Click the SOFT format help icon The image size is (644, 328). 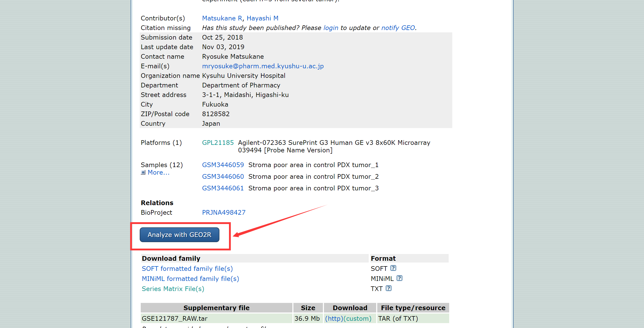point(393,268)
